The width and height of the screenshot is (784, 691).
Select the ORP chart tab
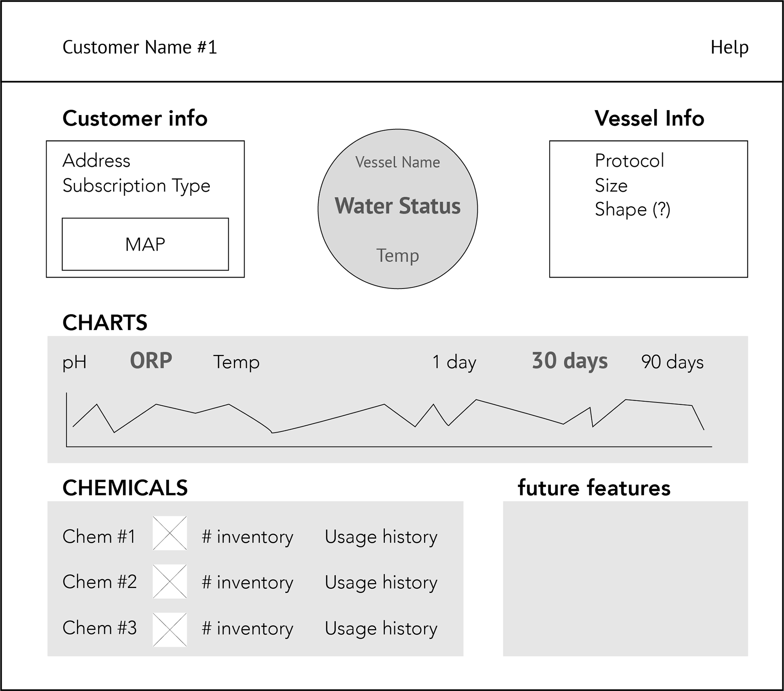pos(151,361)
